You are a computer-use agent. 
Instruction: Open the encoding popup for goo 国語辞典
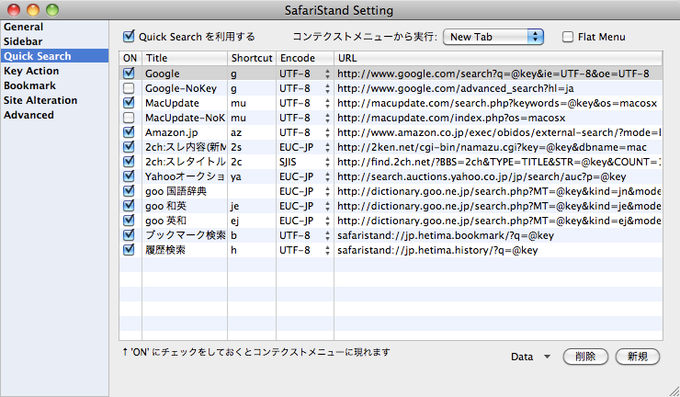305,191
